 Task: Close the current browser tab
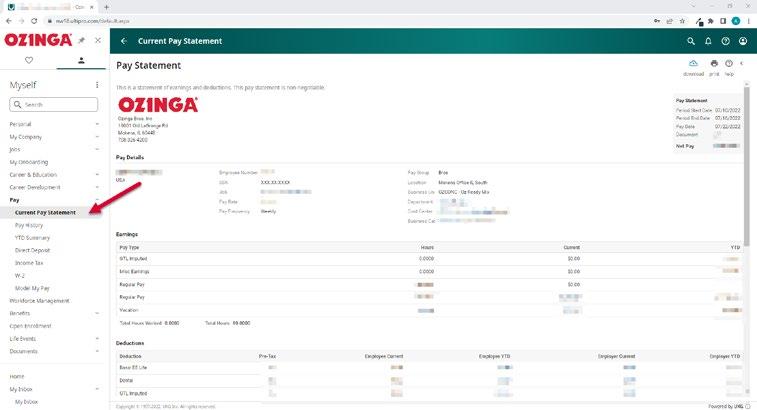pyautogui.click(x=91, y=7)
